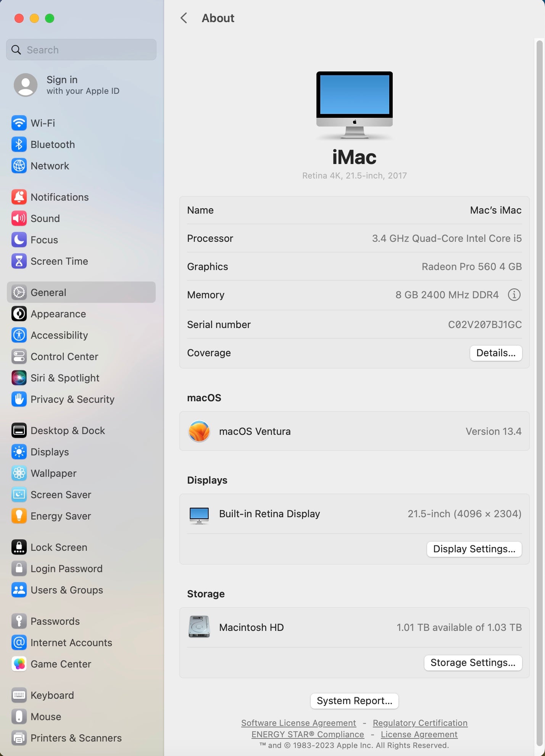Click Retina 4K, 21.5-inch, 2017 subtitle
Screen dimensions: 545x756
(x=354, y=175)
